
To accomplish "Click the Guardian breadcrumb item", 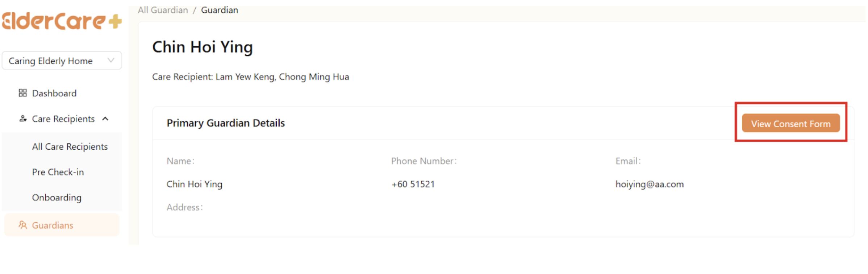I will tap(220, 10).
